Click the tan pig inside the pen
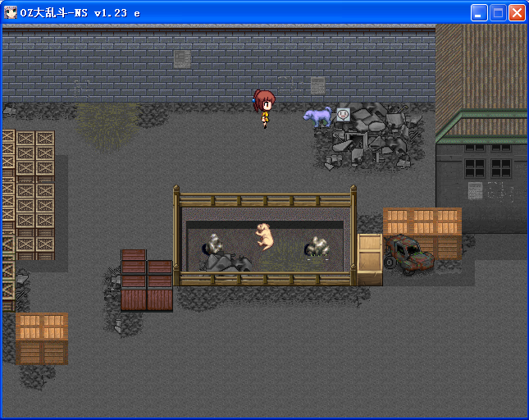Screen dimensions: 529x420 coord(264,236)
